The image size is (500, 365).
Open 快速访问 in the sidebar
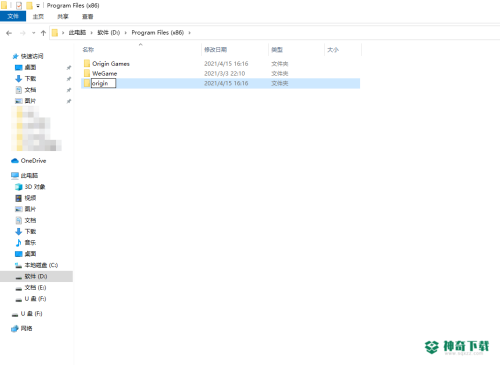coord(32,56)
